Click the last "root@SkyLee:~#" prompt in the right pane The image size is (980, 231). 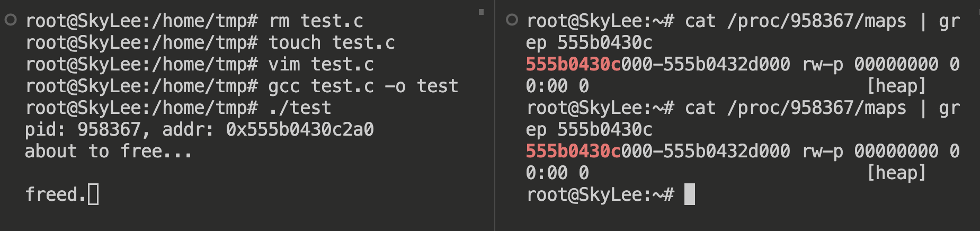point(600,195)
